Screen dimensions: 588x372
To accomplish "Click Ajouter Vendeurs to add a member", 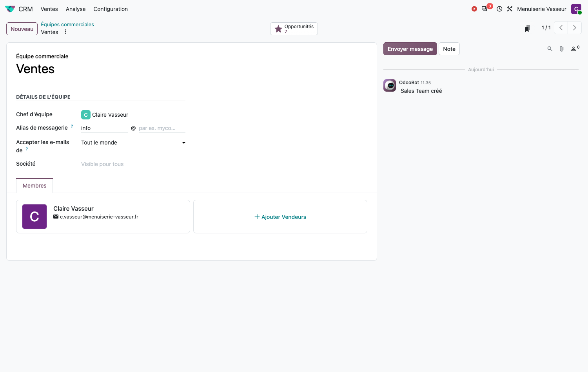I will [x=280, y=217].
